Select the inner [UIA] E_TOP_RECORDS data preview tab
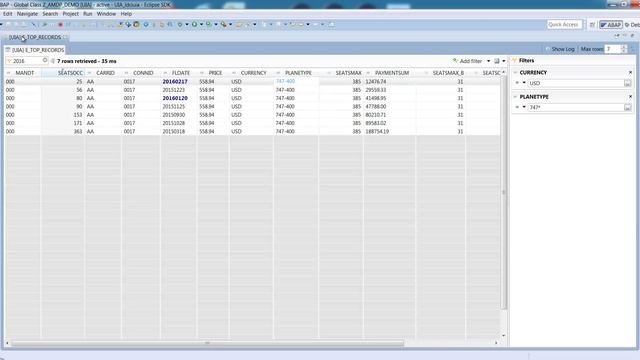 click(35, 50)
